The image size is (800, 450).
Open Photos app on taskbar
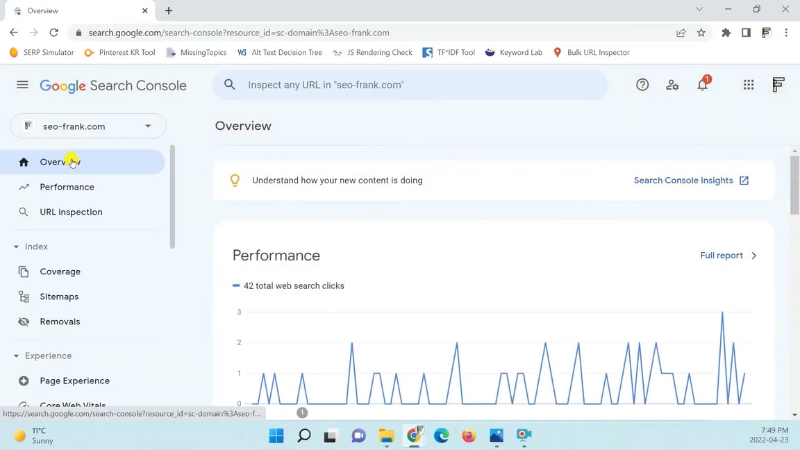(x=496, y=436)
